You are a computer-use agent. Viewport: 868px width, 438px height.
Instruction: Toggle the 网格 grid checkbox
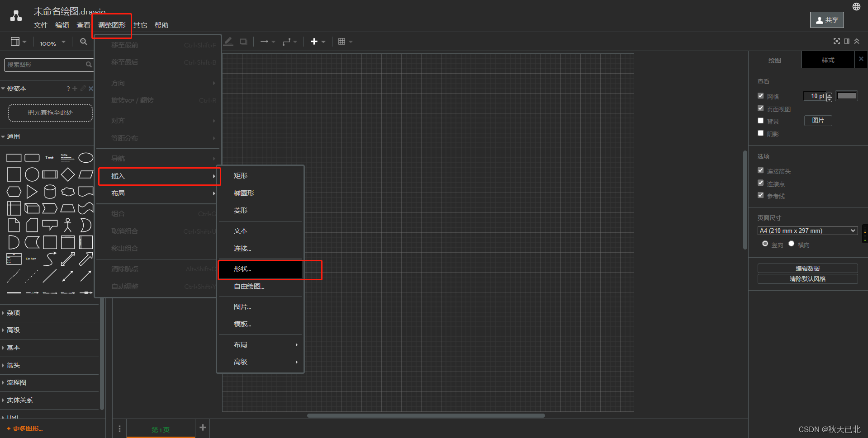[x=761, y=96]
